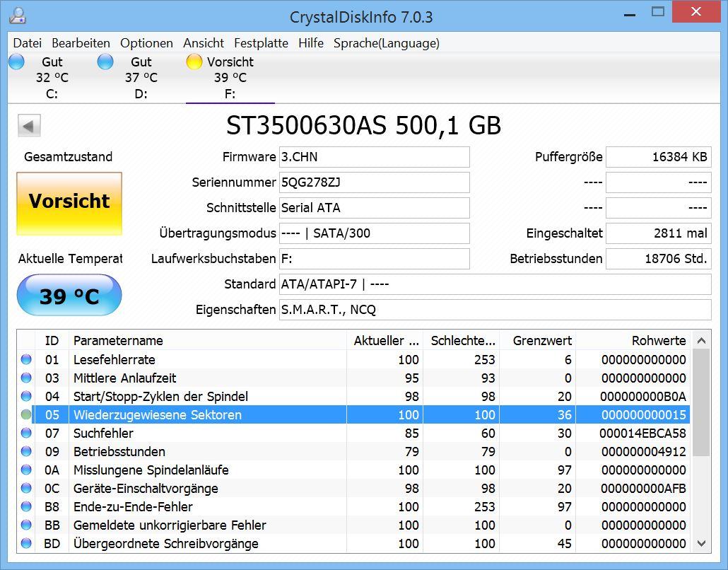Image resolution: width=728 pixels, height=570 pixels.
Task: Click status dot of Lesefehlerrate row
Action: tap(26, 359)
